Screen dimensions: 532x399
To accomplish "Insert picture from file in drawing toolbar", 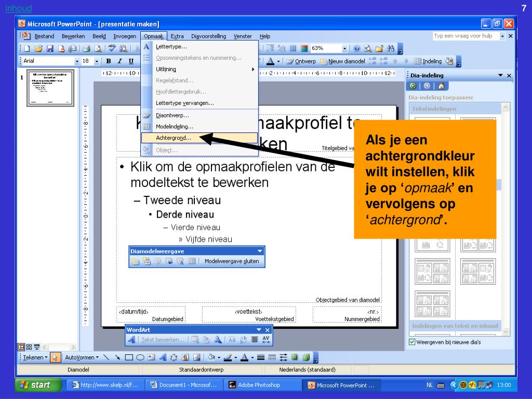I will pos(196,357).
